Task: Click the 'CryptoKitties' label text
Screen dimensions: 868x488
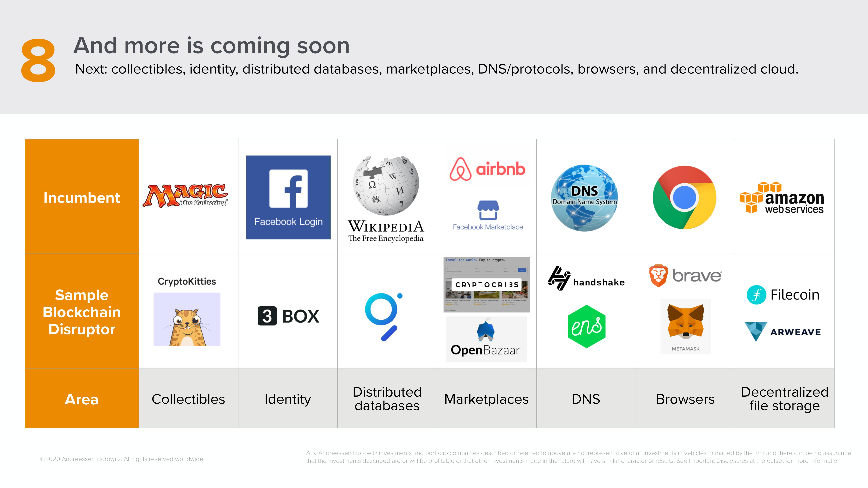Action: (187, 282)
